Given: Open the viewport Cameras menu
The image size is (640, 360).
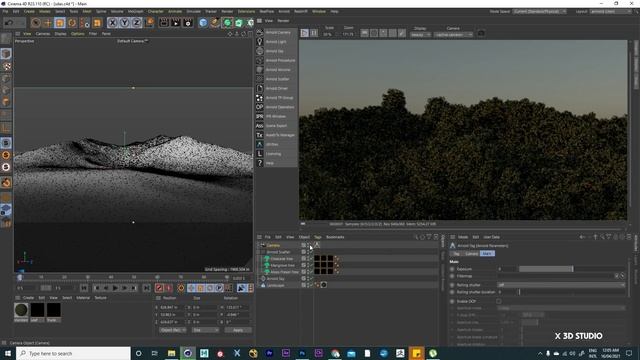Looking at the screenshot, I should [43, 34].
